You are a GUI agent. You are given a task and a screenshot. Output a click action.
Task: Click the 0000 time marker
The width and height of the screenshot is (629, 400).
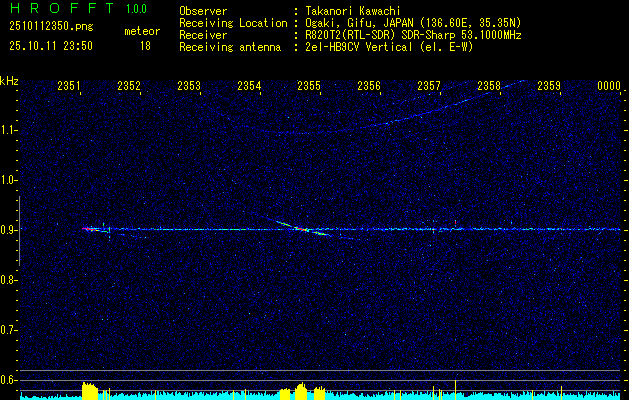click(x=609, y=87)
